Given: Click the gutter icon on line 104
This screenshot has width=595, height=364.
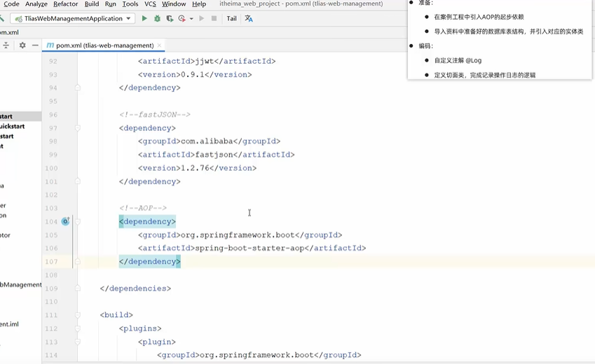Looking at the screenshot, I should (66, 221).
